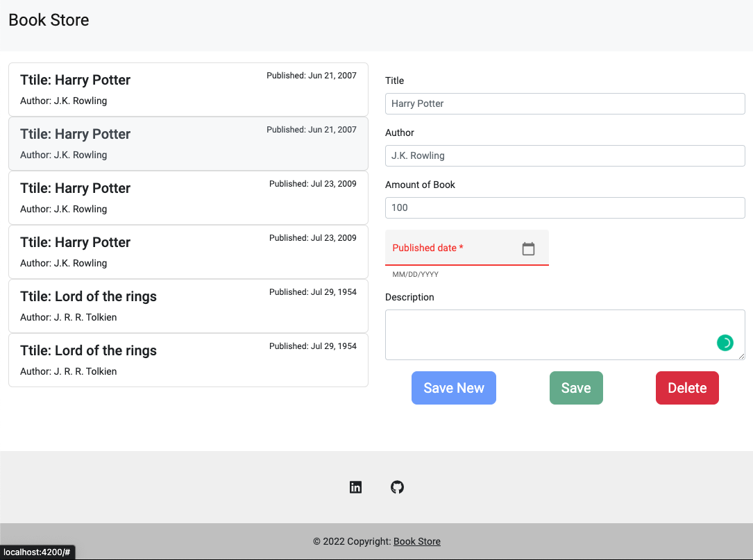Click inside the Description textarea
The image size is (753, 560).
click(565, 334)
